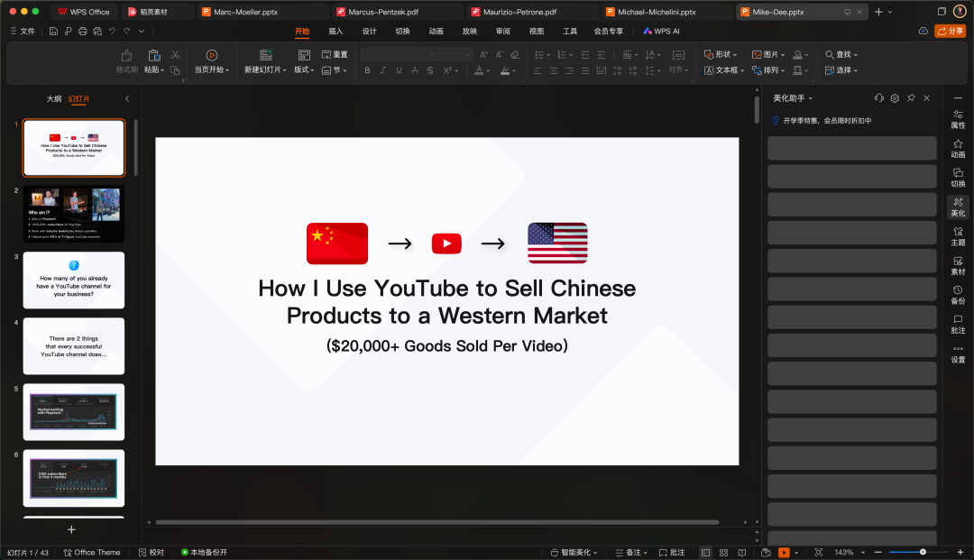Click the paste (粘贴) clipboard icon
The height and width of the screenshot is (560, 974).
coord(154,55)
